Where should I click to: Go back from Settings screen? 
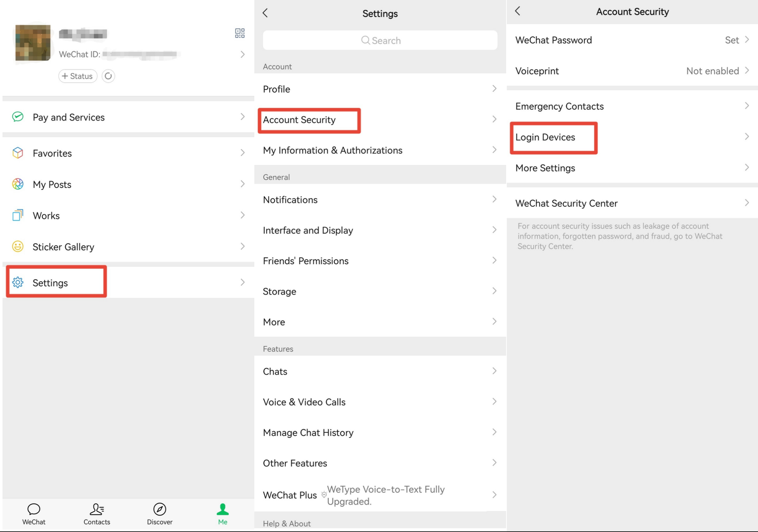point(265,13)
